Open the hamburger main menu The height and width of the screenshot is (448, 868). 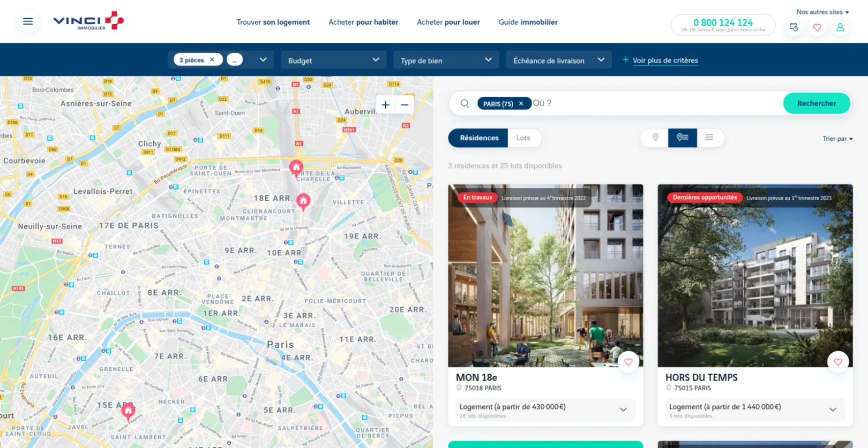coord(28,21)
